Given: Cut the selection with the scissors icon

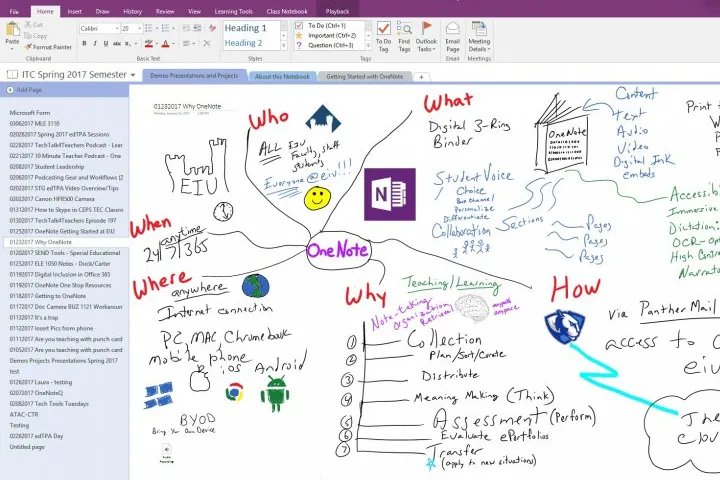Looking at the screenshot, I should (28, 24).
